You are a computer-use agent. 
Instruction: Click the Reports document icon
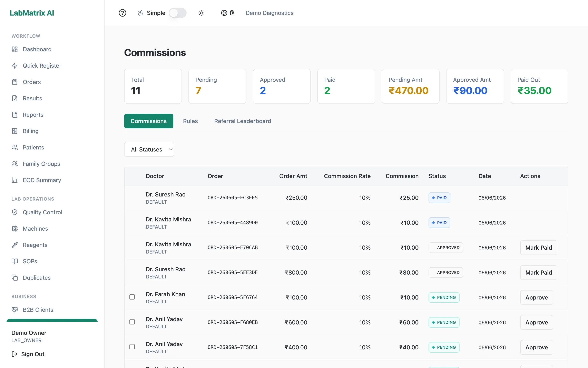pyautogui.click(x=15, y=115)
